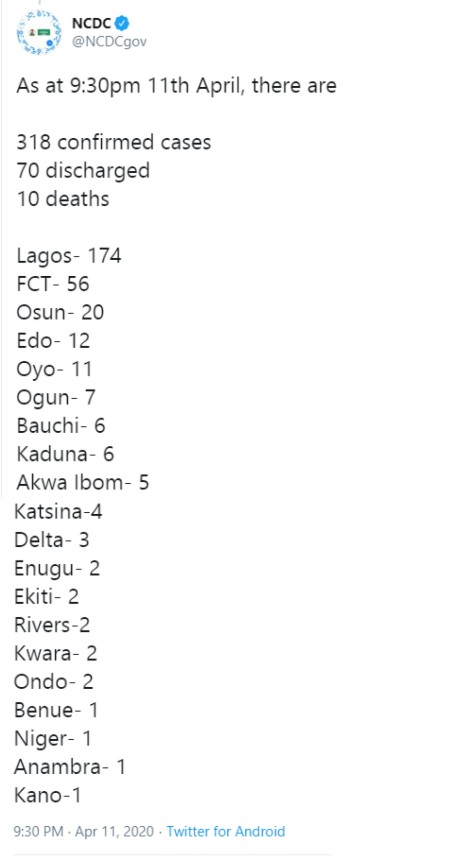Click the 'Kaduna- 6' entry
Image resolution: width=472 pixels, height=861 pixels.
pyautogui.click(x=65, y=454)
